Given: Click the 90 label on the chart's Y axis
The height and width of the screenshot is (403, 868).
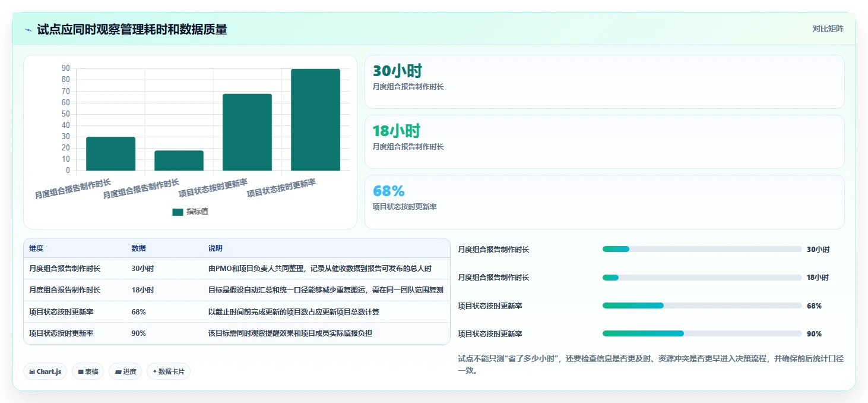Looking at the screenshot, I should coord(66,68).
